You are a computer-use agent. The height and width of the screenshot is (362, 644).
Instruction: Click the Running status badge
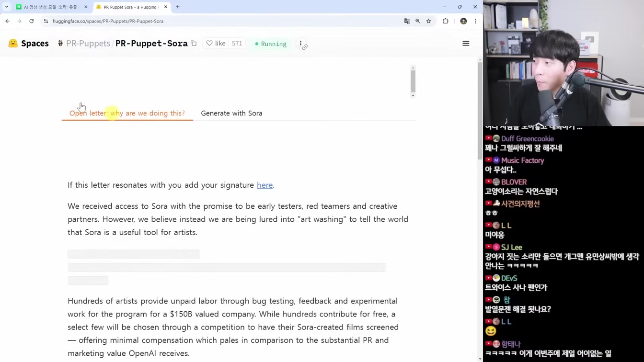click(271, 44)
